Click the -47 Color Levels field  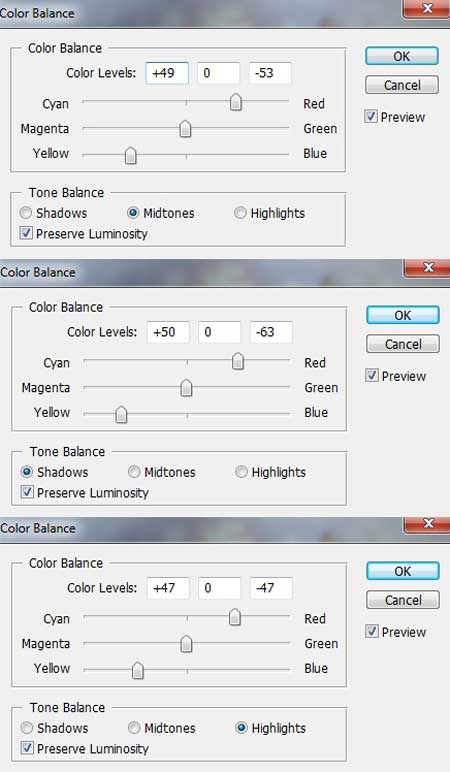(x=271, y=588)
